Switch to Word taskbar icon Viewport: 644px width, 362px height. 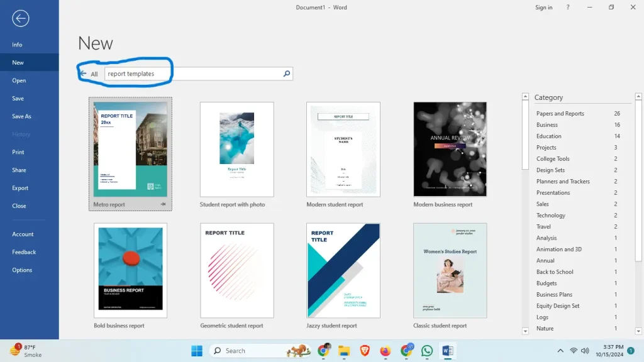[447, 351]
